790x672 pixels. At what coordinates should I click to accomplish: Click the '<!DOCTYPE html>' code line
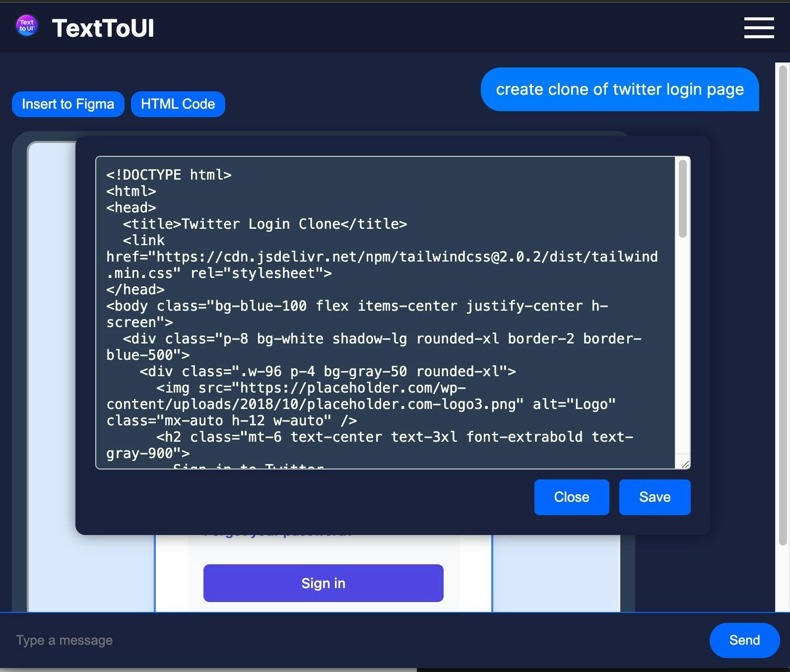pyautogui.click(x=169, y=175)
